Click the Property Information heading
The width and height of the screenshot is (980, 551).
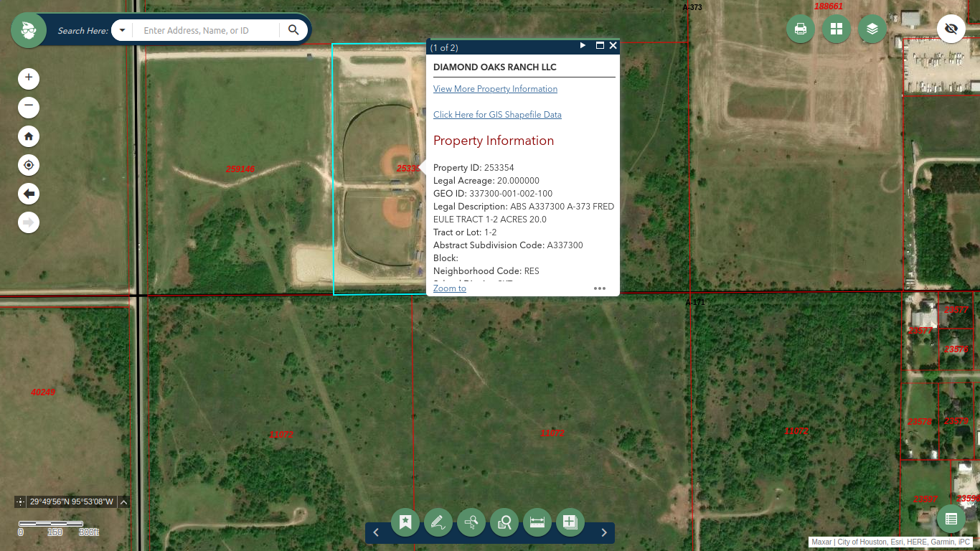tap(494, 141)
